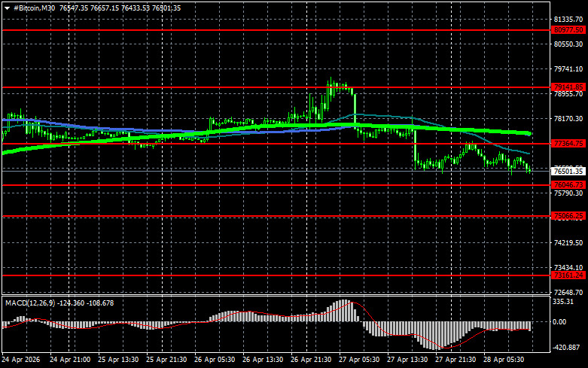Click the 28 Apr 05:30 time label

click(x=506, y=360)
